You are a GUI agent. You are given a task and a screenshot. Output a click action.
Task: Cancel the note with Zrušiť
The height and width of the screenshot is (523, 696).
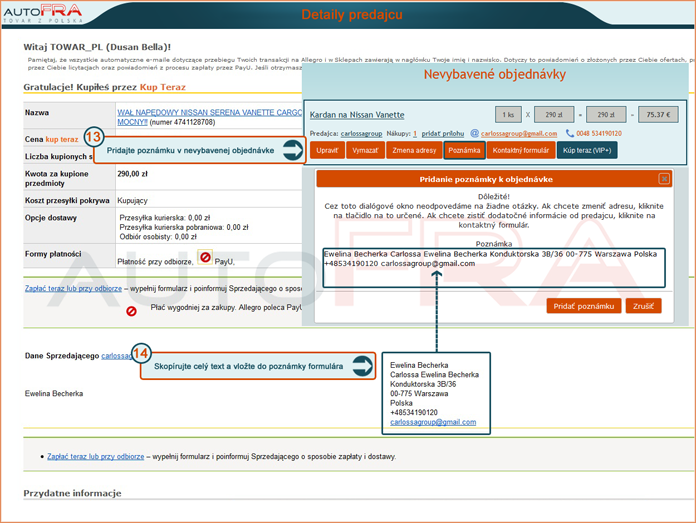(643, 306)
